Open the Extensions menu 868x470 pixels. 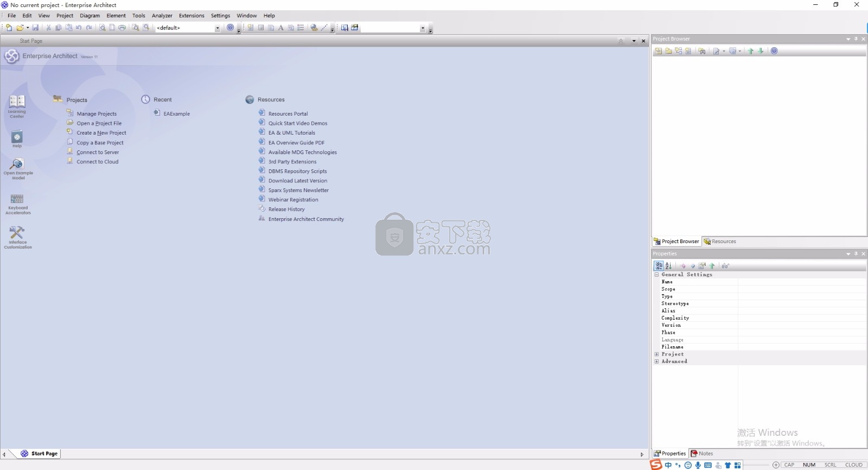pyautogui.click(x=192, y=16)
